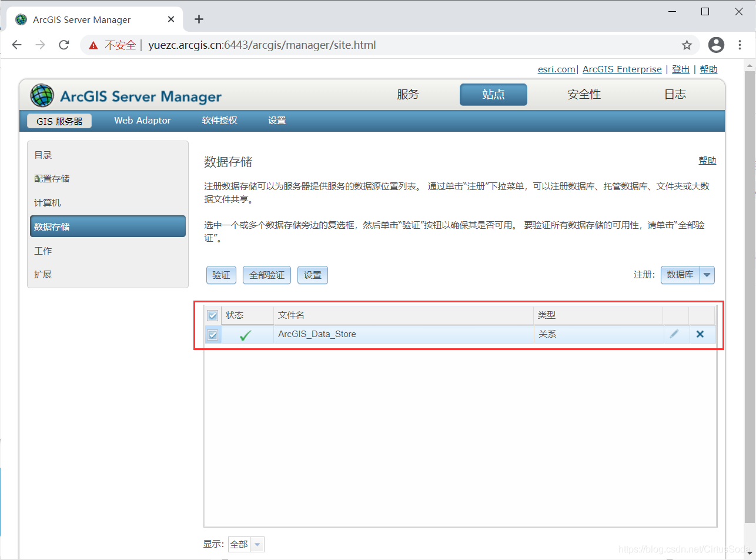Image resolution: width=756 pixels, height=560 pixels.
Task: Bookmark this page with the star icon
Action: tap(687, 45)
